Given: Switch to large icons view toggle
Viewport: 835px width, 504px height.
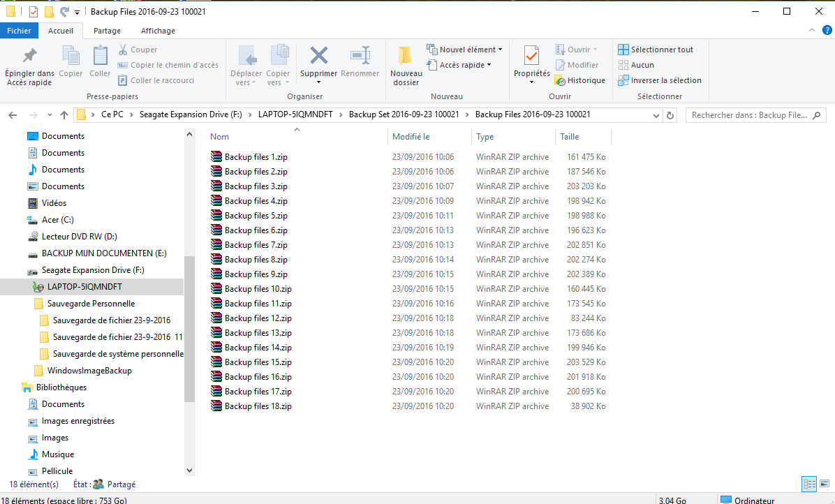Looking at the screenshot, I should [x=825, y=484].
